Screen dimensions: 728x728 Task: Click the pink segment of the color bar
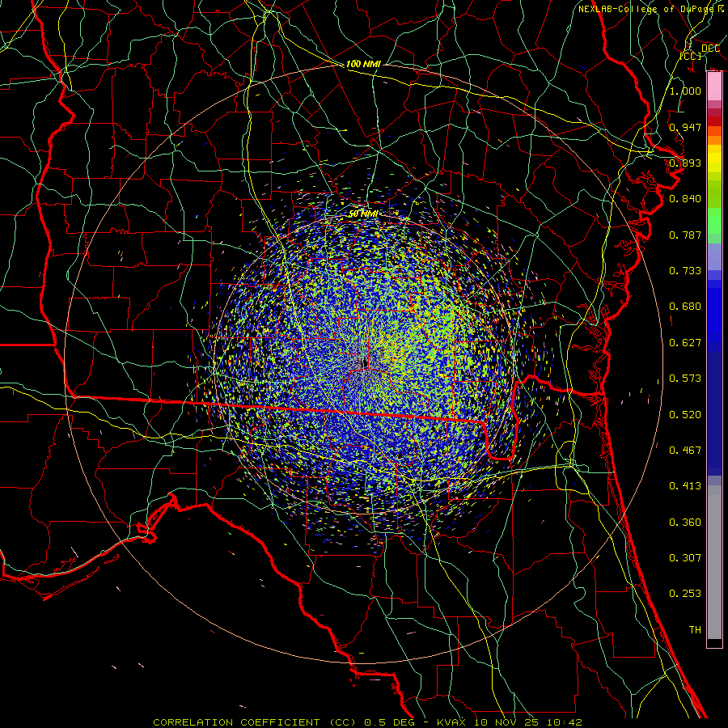(714, 87)
